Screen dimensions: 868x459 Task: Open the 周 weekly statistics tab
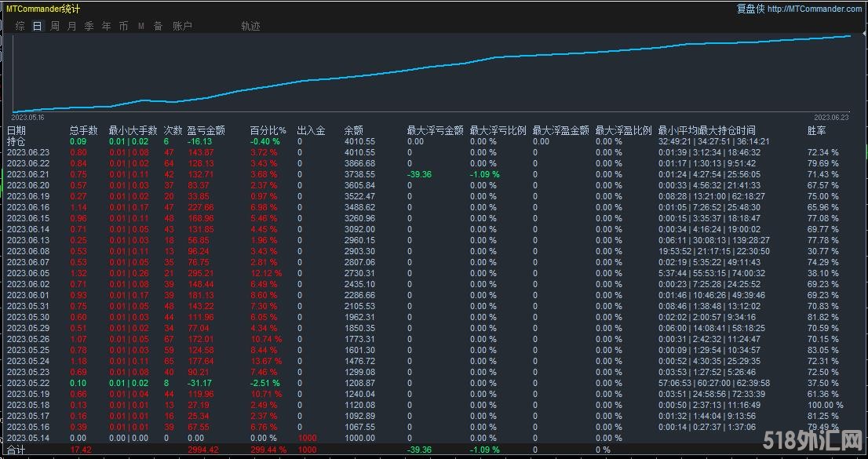[x=55, y=26]
